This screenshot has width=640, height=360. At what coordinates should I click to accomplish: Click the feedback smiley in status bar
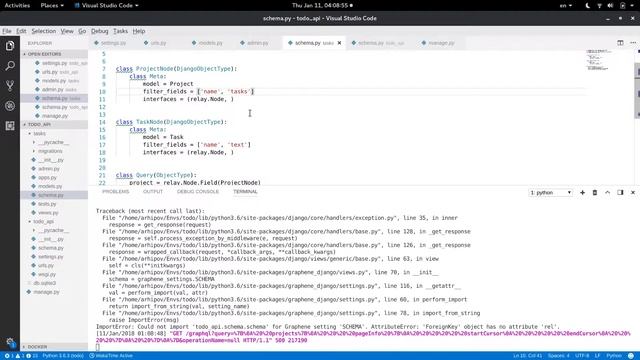631,356
